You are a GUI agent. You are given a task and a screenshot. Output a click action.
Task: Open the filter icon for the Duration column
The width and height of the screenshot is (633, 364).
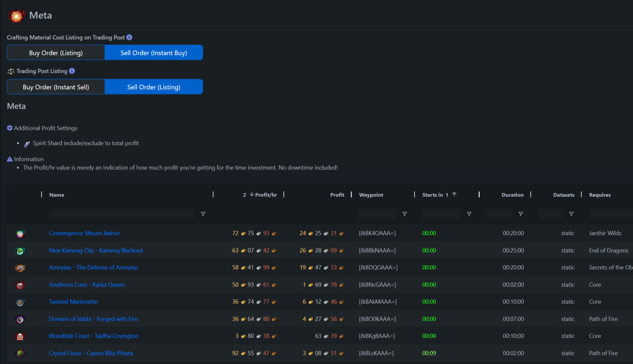click(520, 214)
